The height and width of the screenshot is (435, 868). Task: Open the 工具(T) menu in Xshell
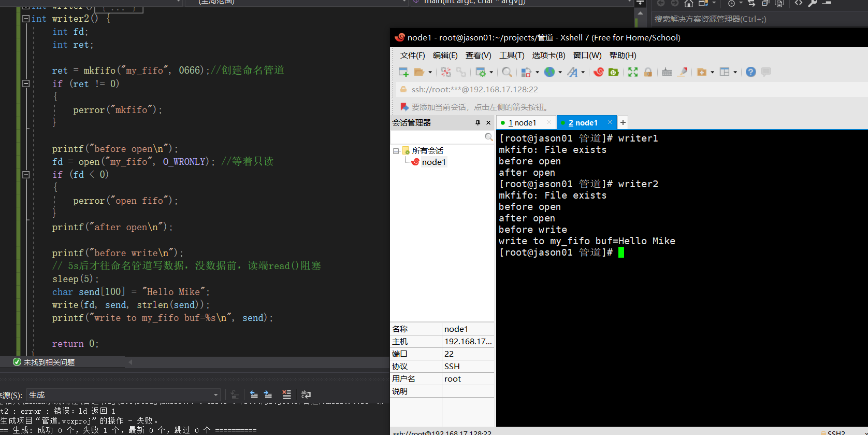pyautogui.click(x=512, y=55)
